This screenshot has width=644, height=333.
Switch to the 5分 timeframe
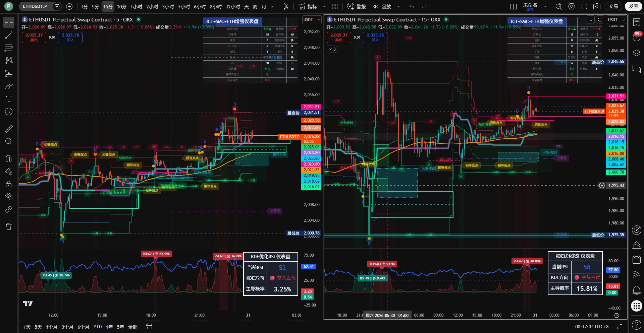[x=96, y=6]
